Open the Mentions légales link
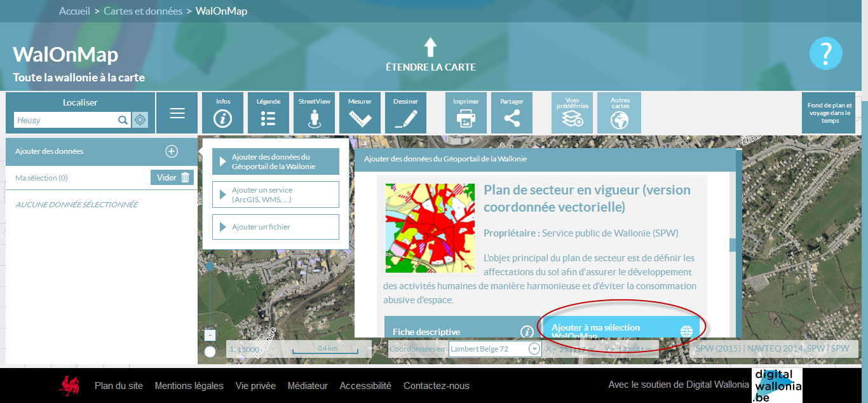 pos(189,386)
